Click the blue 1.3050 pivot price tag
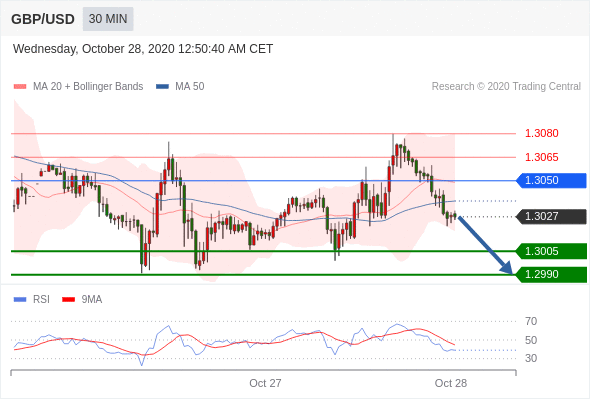 551,181
